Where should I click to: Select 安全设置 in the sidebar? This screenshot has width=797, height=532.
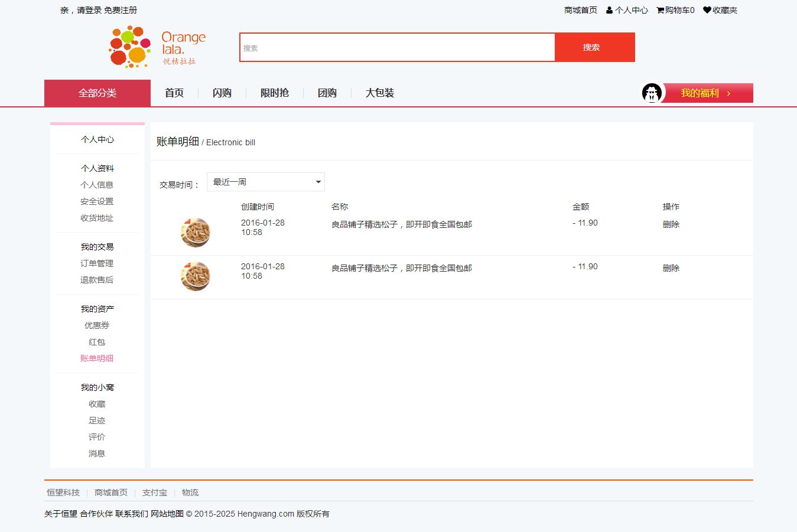97,201
